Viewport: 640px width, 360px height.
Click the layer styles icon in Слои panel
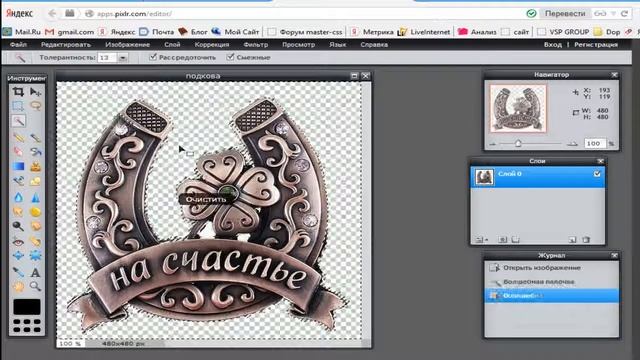[x=516, y=240]
